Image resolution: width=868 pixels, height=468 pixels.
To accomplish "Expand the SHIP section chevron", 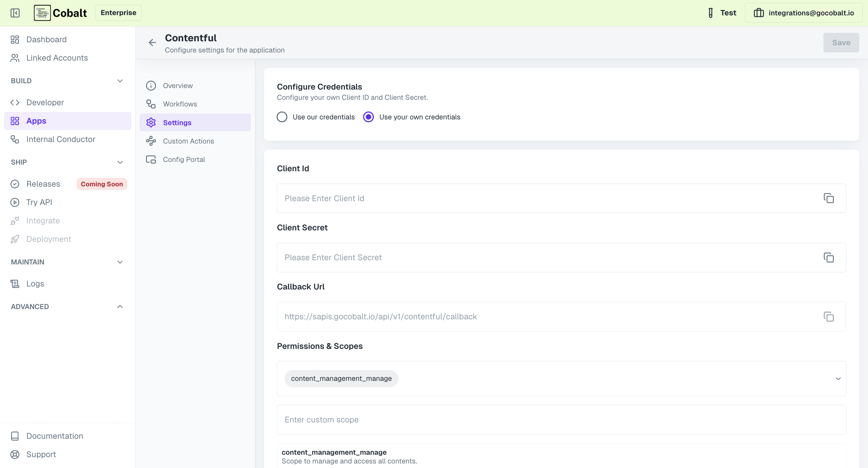I will click(x=120, y=162).
